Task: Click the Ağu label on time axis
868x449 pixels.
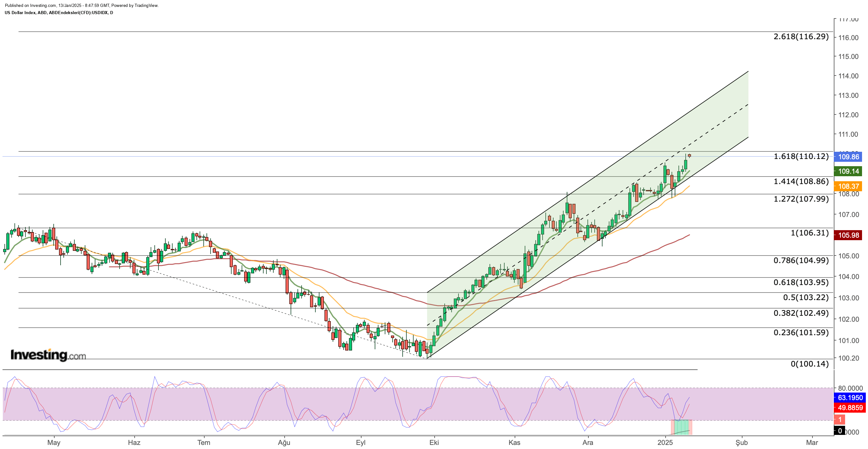Action: click(284, 443)
